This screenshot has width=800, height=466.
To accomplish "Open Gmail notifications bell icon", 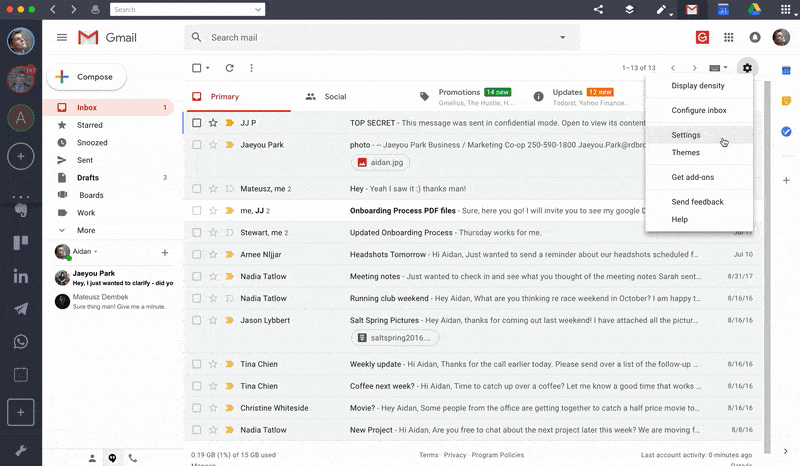I will (755, 37).
